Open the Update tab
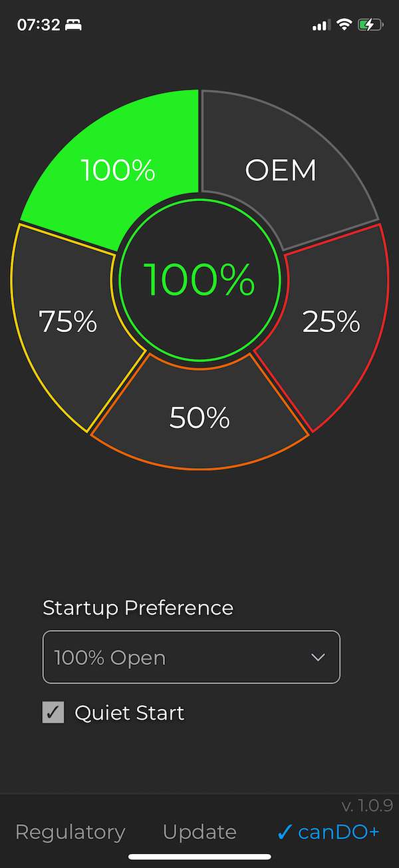 [x=199, y=832]
